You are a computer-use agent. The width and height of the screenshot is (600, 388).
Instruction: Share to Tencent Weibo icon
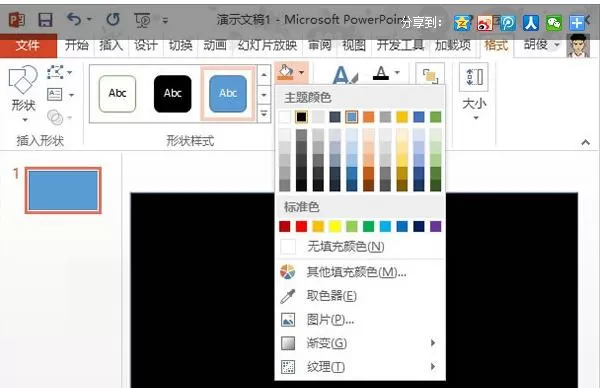(x=508, y=23)
